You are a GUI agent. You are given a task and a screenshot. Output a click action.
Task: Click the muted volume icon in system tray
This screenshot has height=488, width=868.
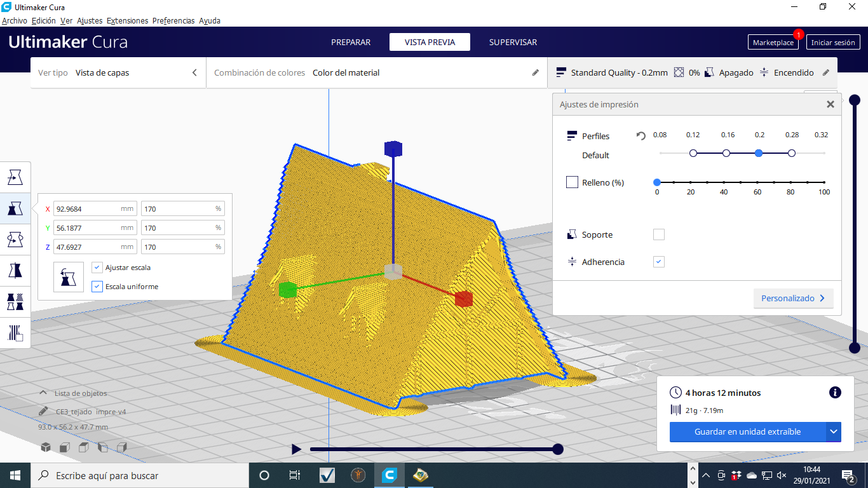click(782, 475)
